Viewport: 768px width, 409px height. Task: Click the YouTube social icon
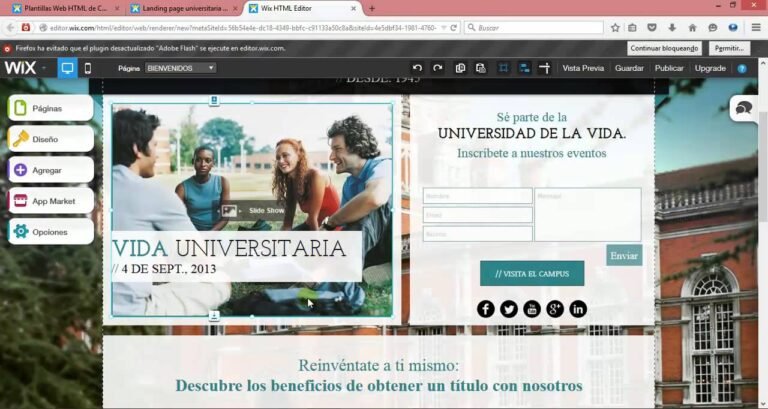point(532,309)
